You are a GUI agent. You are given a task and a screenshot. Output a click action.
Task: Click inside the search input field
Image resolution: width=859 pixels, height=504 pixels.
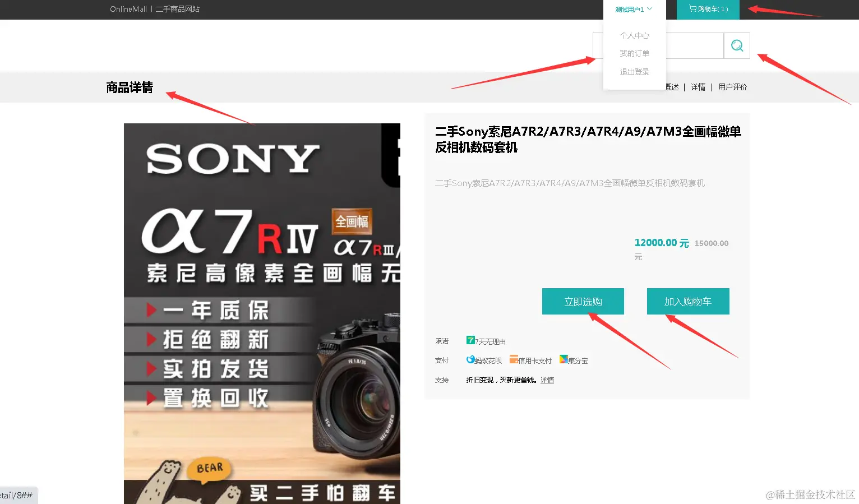click(x=658, y=45)
